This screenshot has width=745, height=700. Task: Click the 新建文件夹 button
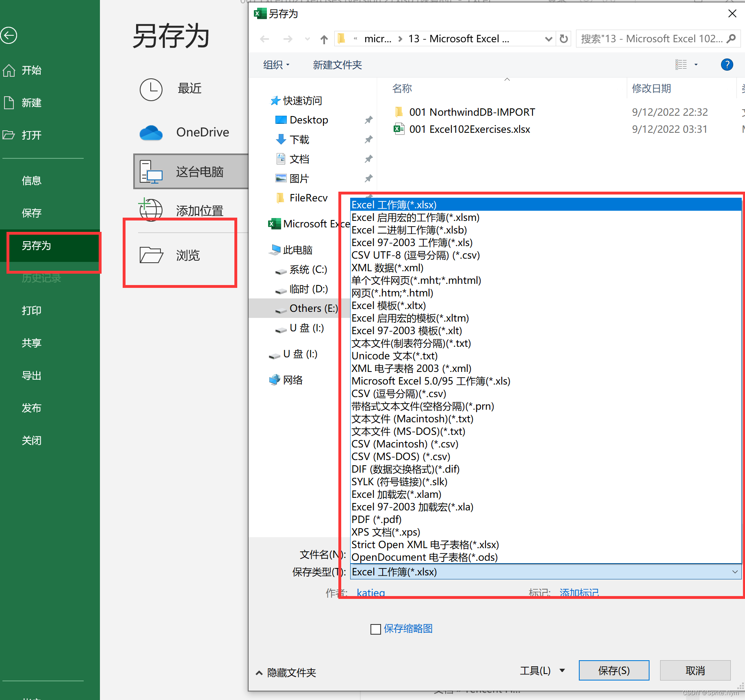pyautogui.click(x=337, y=65)
